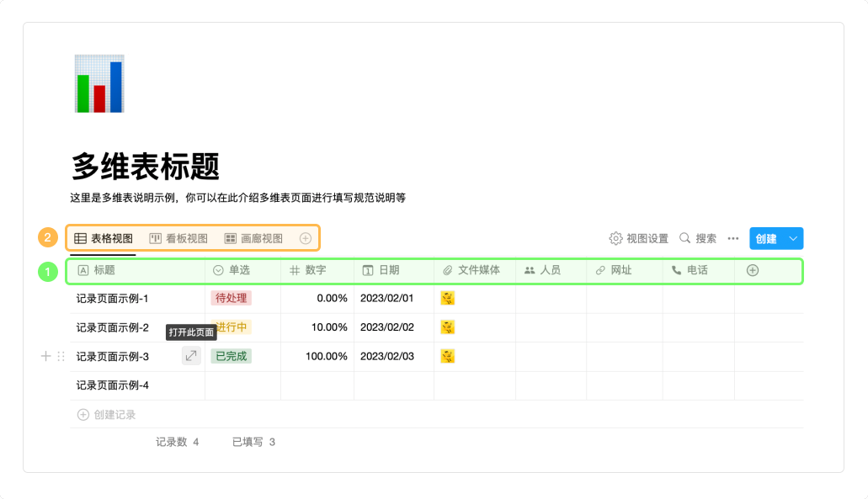Viewport: 868px width, 499px height.
Task: Click the 100.00% number cell
Action: [x=327, y=356]
